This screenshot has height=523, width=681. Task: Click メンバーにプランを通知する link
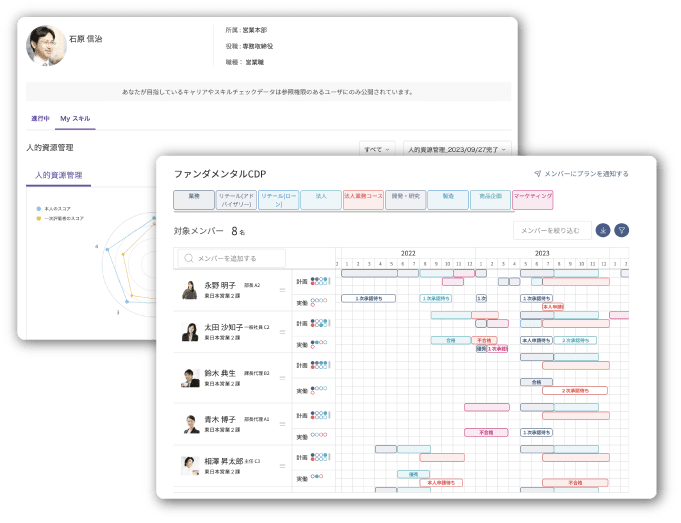(x=581, y=174)
